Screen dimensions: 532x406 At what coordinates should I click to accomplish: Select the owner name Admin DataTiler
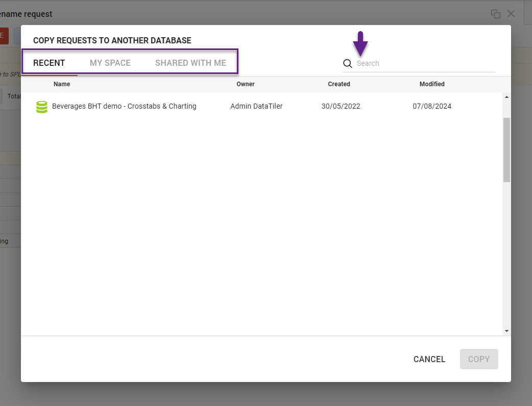256,106
